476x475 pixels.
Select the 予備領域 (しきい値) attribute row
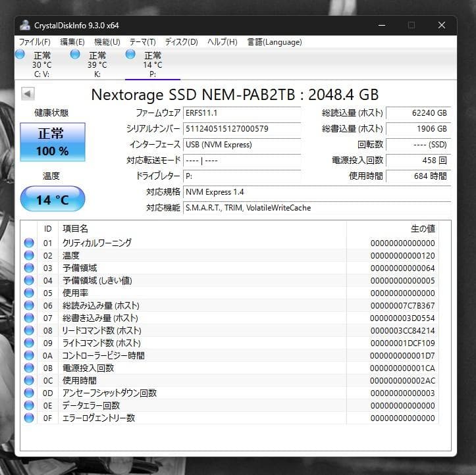(x=230, y=280)
